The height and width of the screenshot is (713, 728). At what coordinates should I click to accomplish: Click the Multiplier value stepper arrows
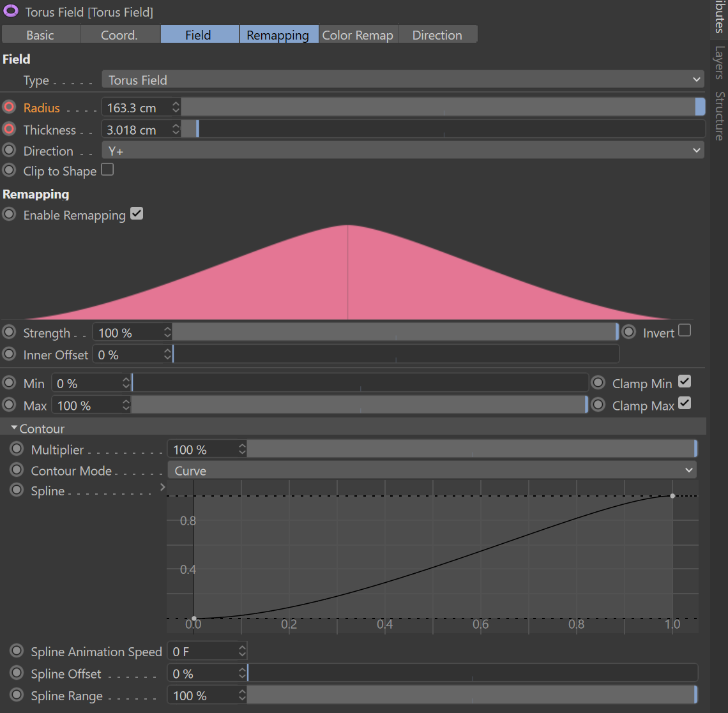click(x=242, y=449)
